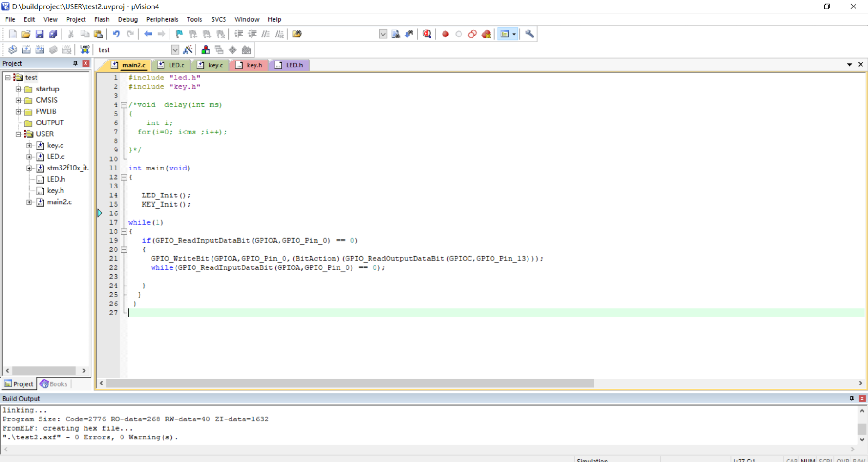Switch to the key.c editor tab
Image resolution: width=868 pixels, height=462 pixels.
[x=211, y=65]
